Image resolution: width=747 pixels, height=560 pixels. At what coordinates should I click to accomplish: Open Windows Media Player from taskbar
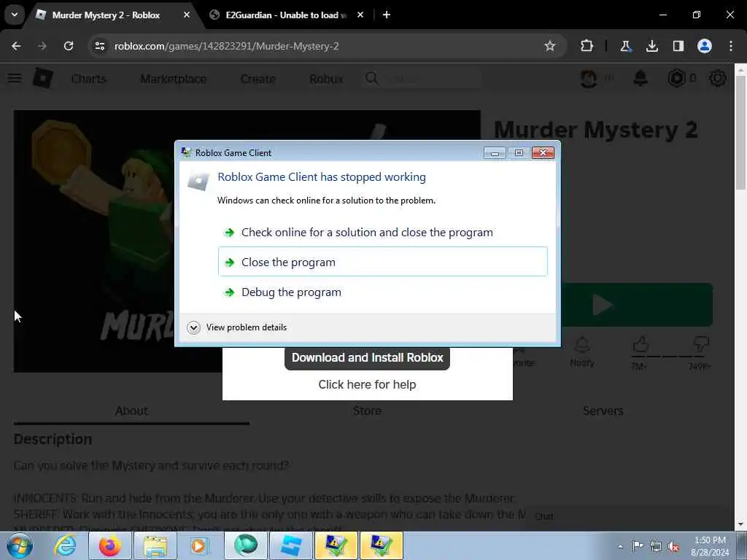tap(198, 545)
